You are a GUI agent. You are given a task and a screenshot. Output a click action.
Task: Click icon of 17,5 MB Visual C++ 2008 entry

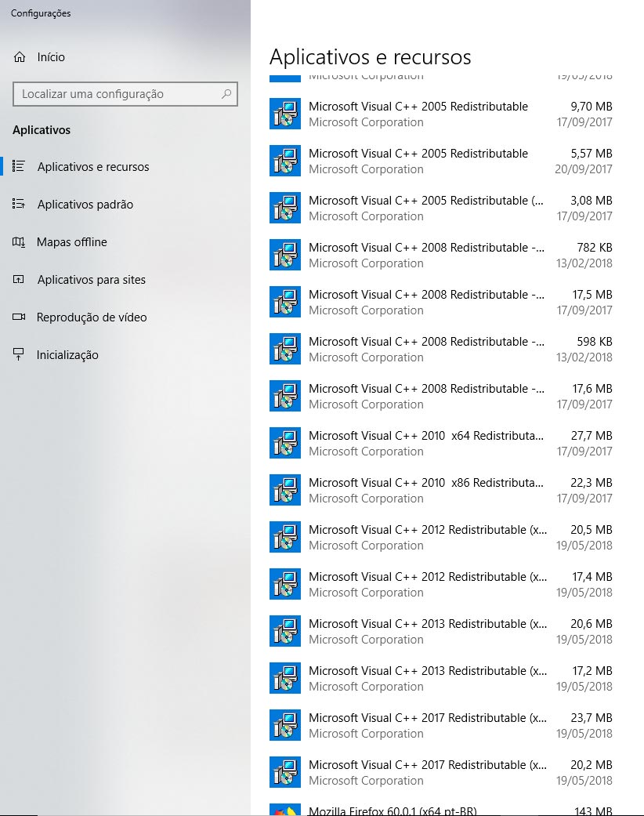285,302
